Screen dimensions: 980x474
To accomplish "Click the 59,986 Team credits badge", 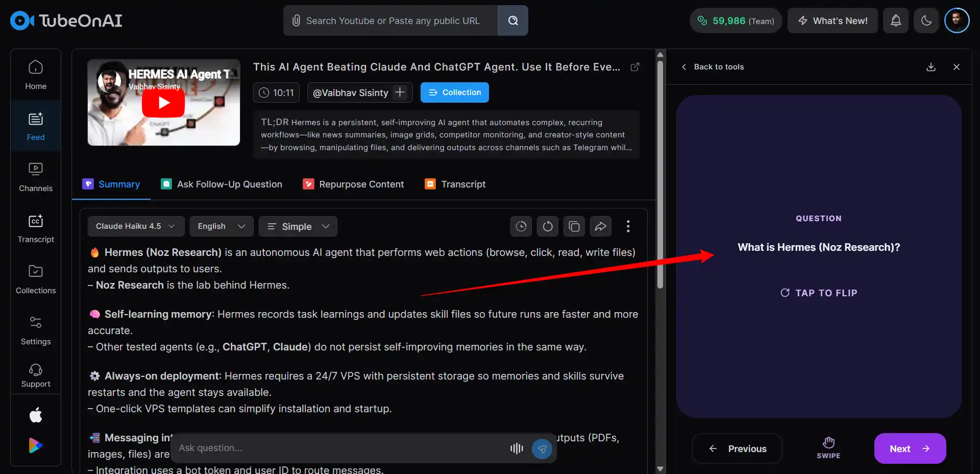I will [x=736, y=20].
